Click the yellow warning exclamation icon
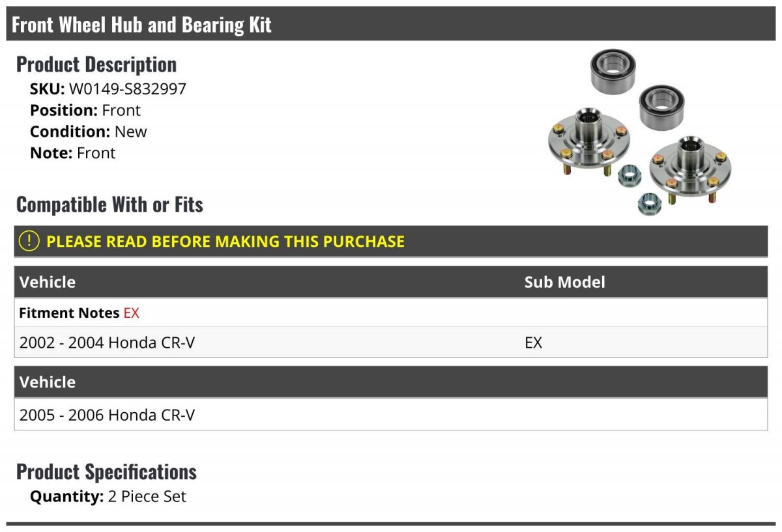The image size is (782, 532). (x=29, y=241)
